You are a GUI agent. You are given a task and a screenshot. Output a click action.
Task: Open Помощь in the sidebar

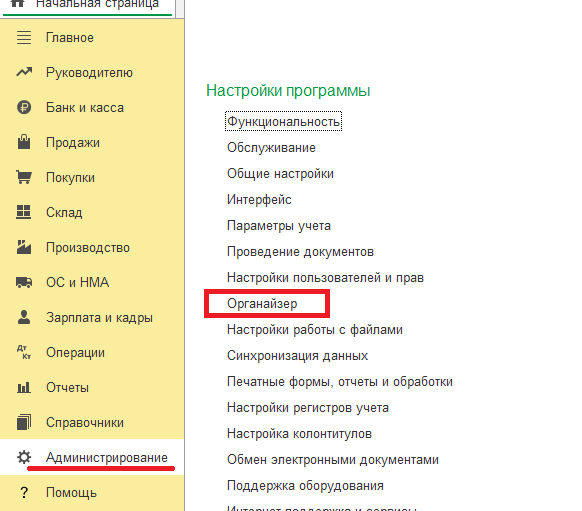71,492
